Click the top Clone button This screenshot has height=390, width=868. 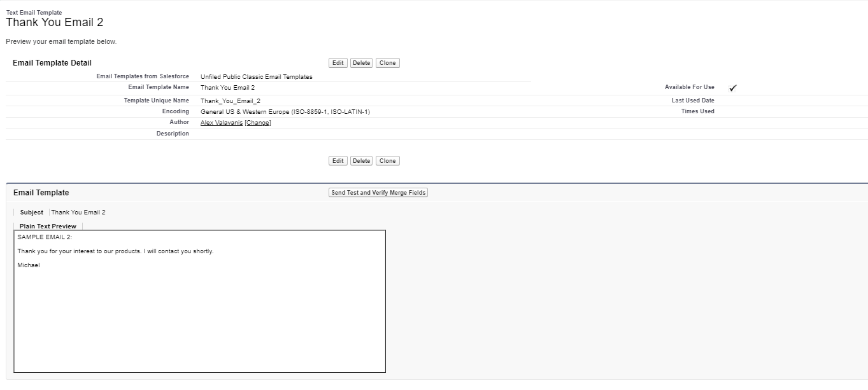click(x=387, y=63)
